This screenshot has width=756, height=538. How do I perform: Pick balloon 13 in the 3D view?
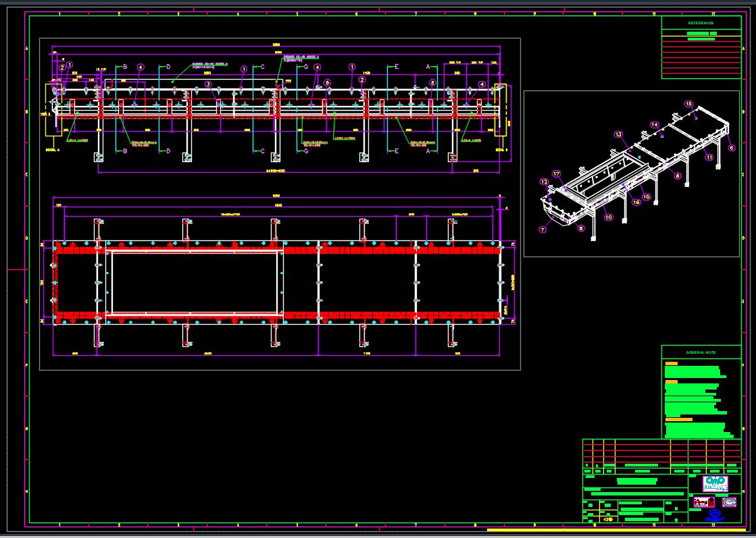pos(618,135)
